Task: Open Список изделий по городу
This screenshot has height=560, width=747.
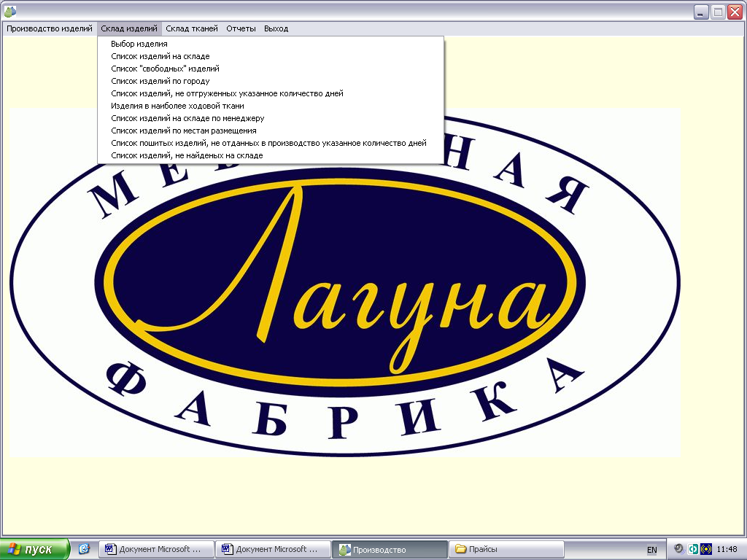Action: tap(271, 81)
